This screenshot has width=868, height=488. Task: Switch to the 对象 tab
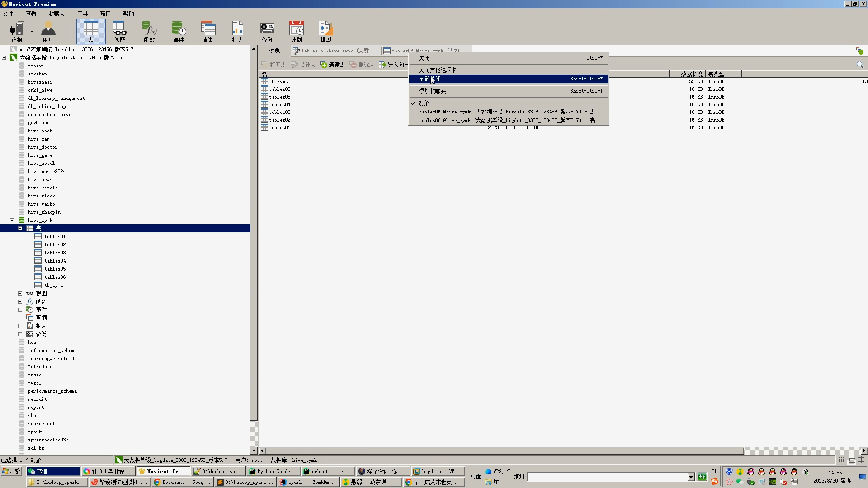(x=274, y=51)
